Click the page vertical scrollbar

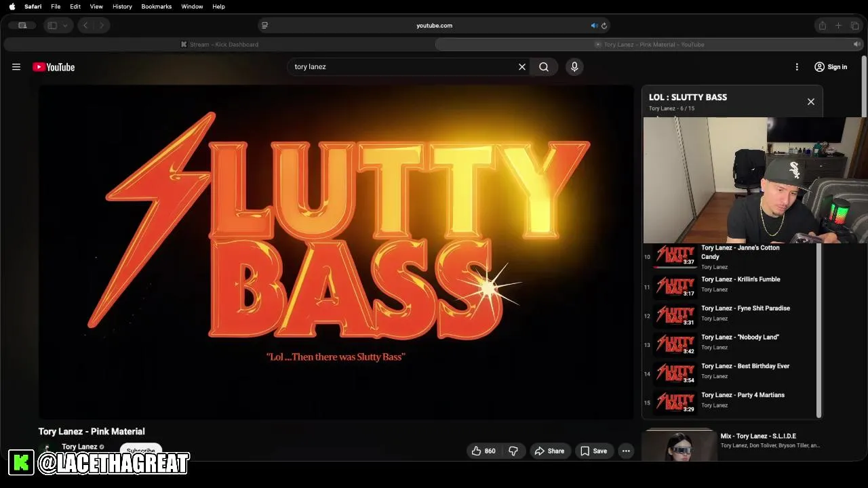tap(865, 88)
